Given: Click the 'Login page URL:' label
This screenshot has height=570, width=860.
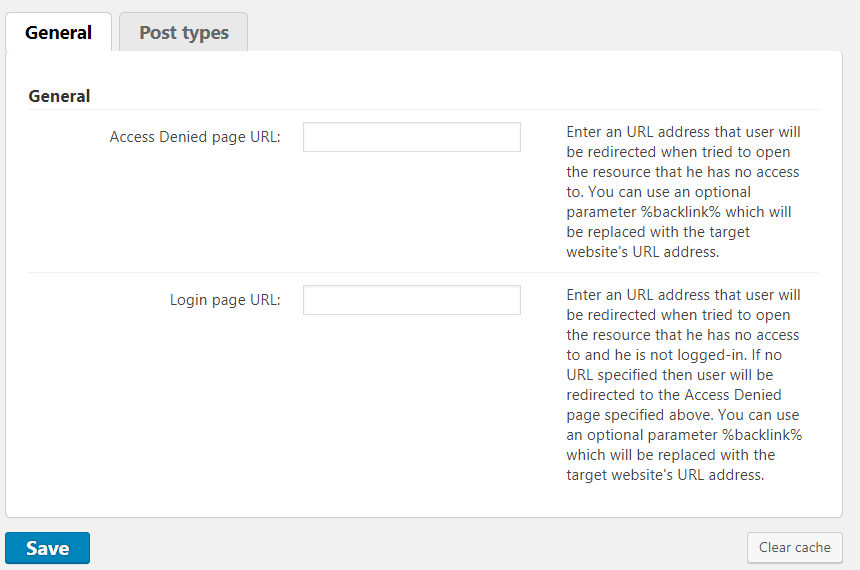Looking at the screenshot, I should (225, 300).
